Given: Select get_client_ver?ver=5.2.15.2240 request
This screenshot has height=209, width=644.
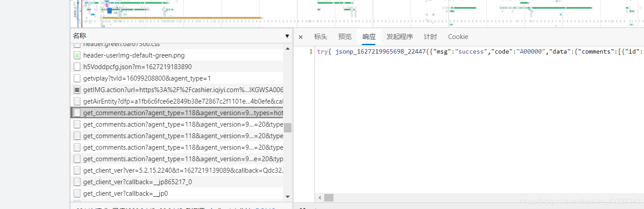Looking at the screenshot, I should point(177,170).
